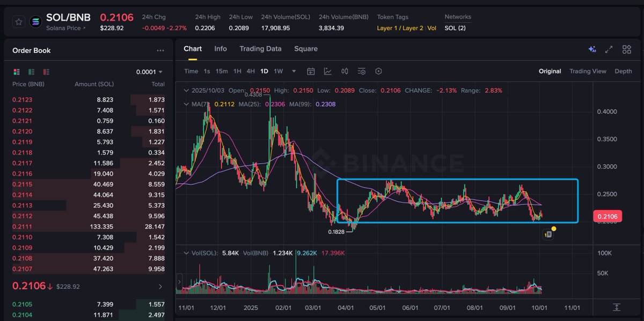This screenshot has width=644, height=321.
Task: Click the MA(99) value 0.2308
Action: (326, 104)
